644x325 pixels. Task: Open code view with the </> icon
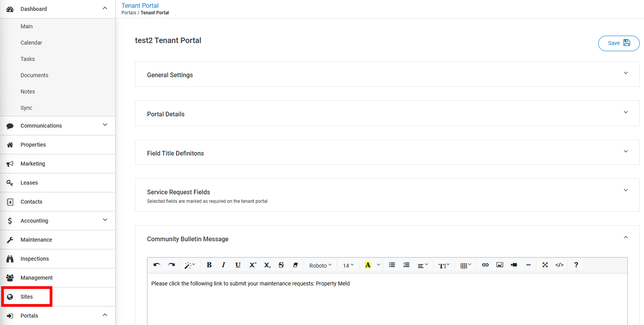559,265
